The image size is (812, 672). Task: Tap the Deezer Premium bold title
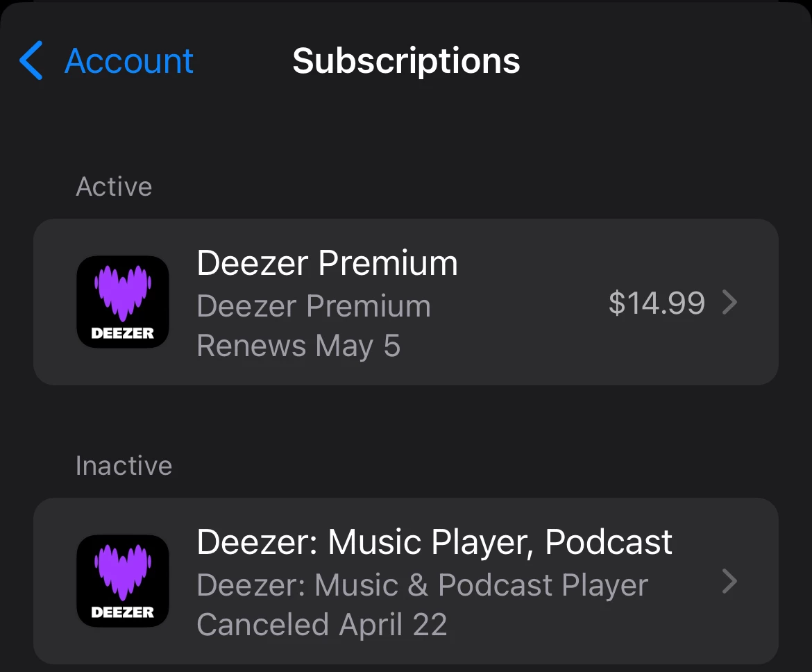[x=328, y=263]
